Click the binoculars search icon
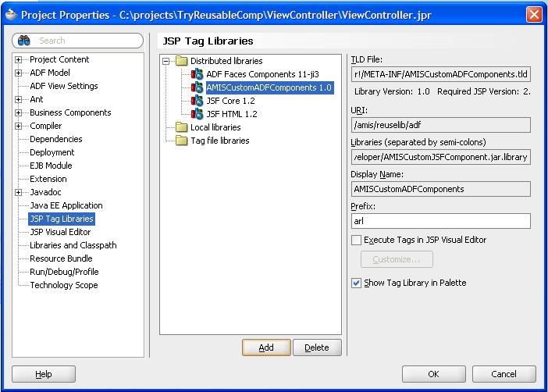This screenshot has width=548, height=392. tap(23, 41)
